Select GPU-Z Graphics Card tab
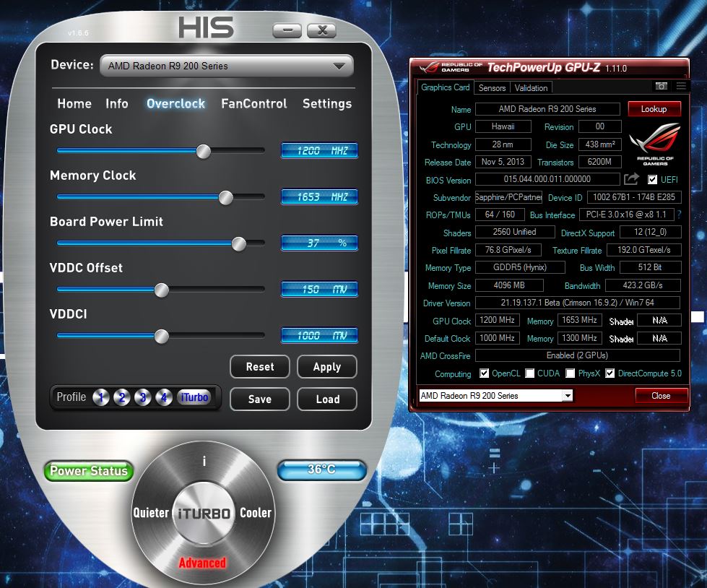Image resolution: width=707 pixels, height=588 pixels. pos(446,87)
